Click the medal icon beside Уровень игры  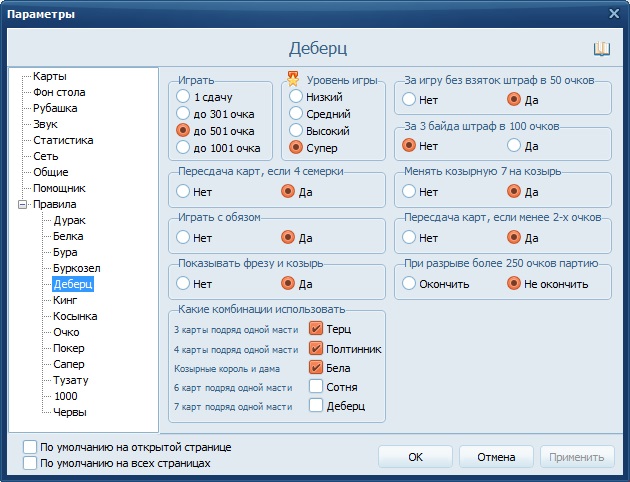click(x=293, y=79)
